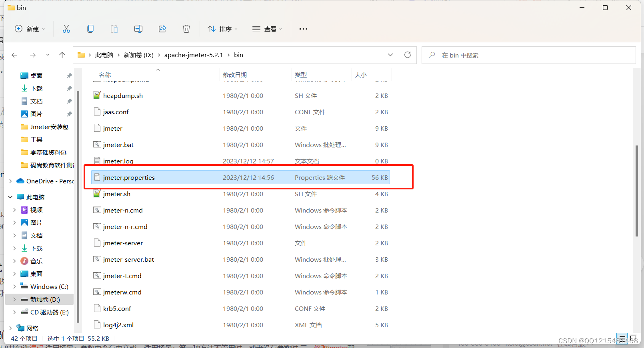This screenshot has height=348, width=644.
Task: Expand 新加卷 (D:) drive node
Action: 15,299
